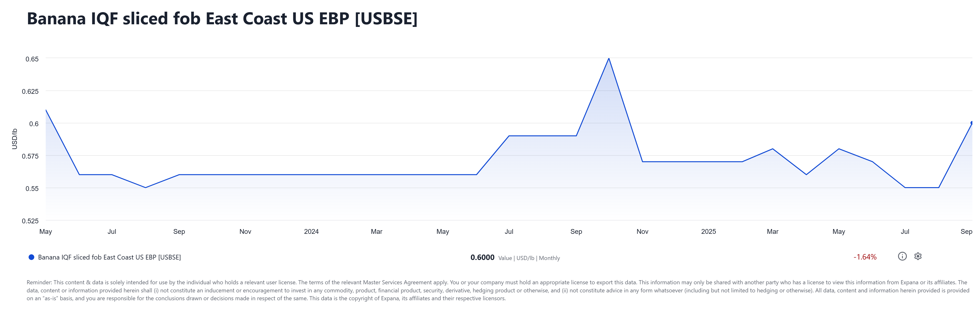Click the 2025 x-axis label
This screenshot has width=980, height=310.
(708, 232)
